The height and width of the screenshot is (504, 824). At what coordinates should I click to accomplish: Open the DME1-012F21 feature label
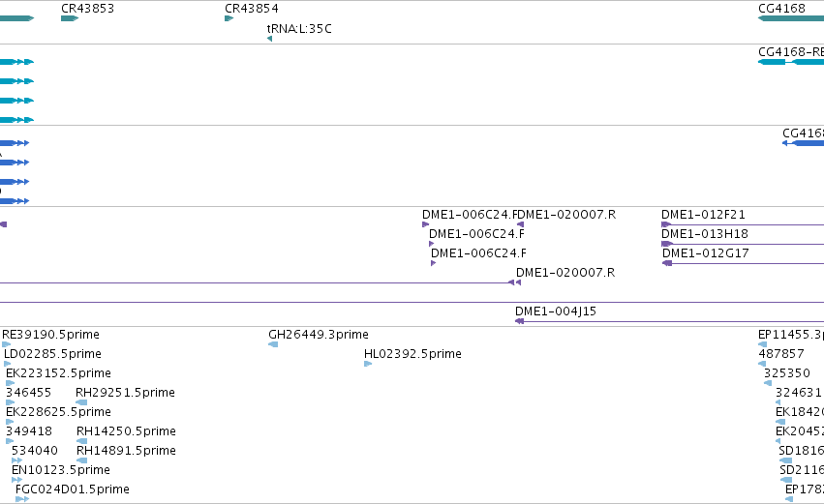click(x=703, y=215)
